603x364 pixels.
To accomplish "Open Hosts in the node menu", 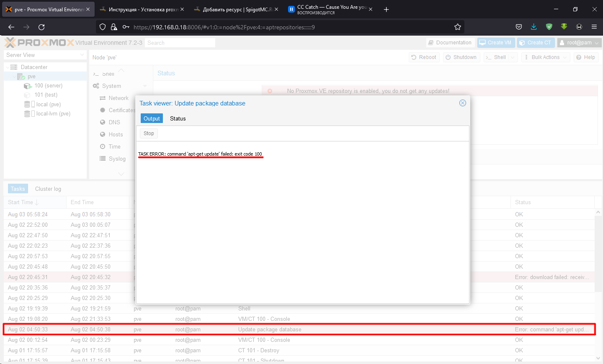I will pos(116,134).
